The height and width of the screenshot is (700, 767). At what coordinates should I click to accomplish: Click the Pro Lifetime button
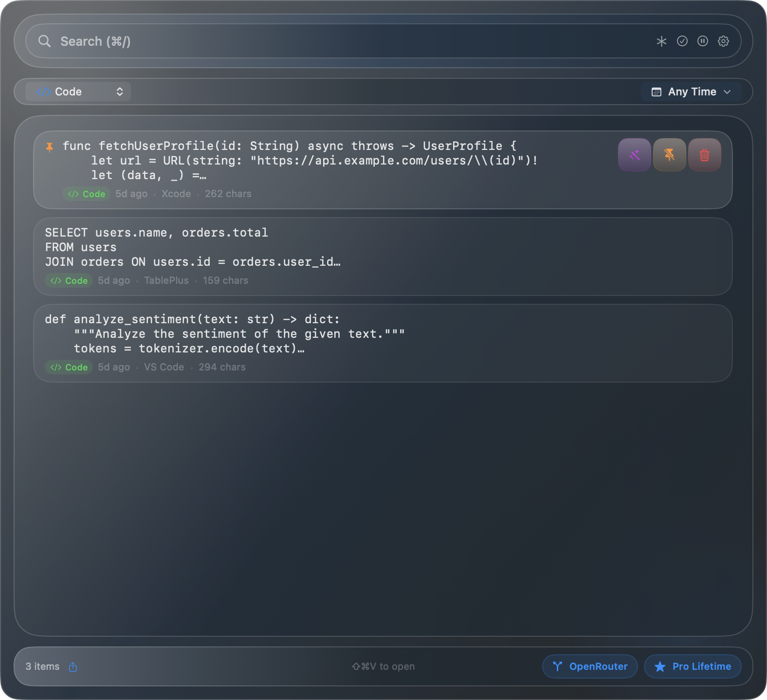pos(693,666)
